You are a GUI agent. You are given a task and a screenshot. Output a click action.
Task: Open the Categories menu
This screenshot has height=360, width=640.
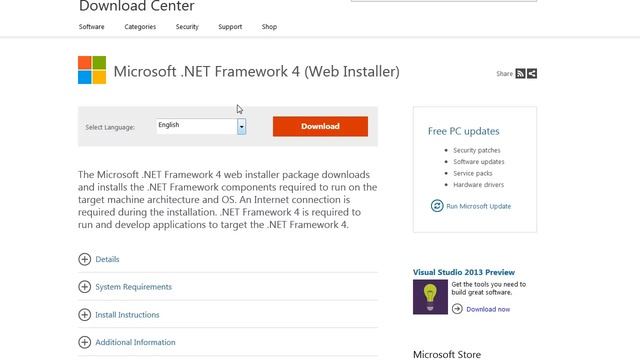[x=140, y=27]
